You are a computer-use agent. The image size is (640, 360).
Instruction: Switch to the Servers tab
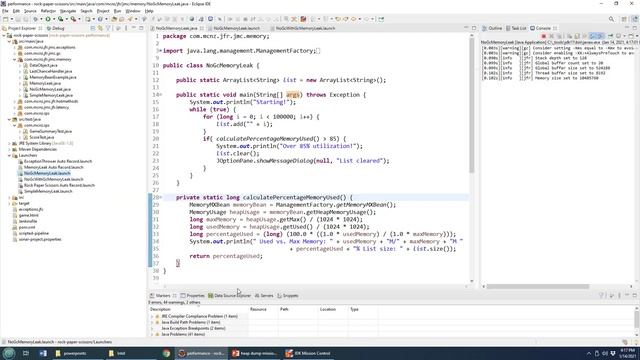click(x=264, y=296)
